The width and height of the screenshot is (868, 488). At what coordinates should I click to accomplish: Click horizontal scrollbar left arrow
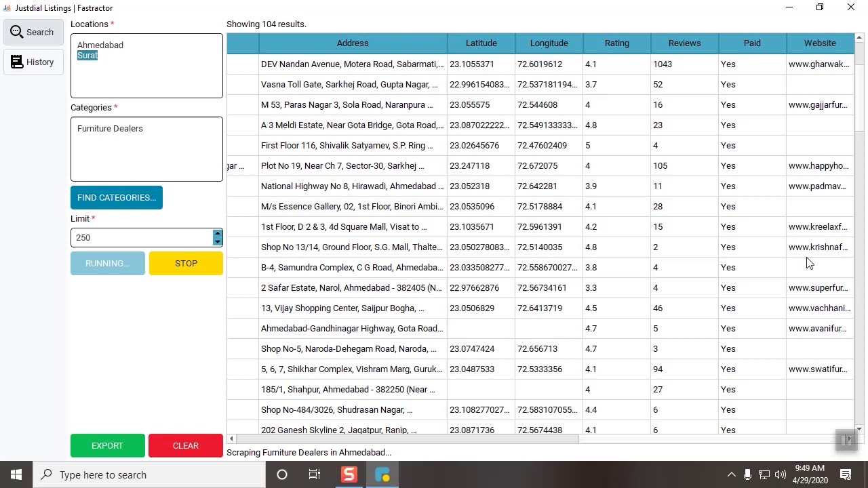click(x=231, y=439)
